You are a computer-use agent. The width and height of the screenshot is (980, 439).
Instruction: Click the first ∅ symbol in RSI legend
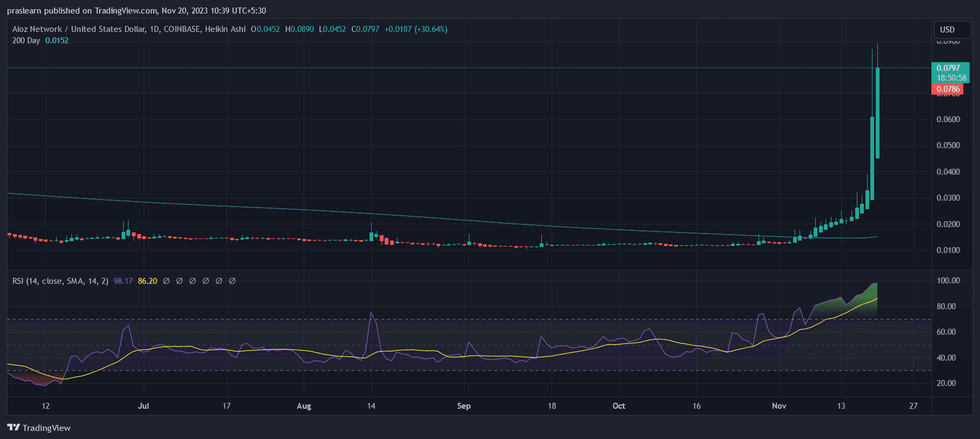click(166, 281)
